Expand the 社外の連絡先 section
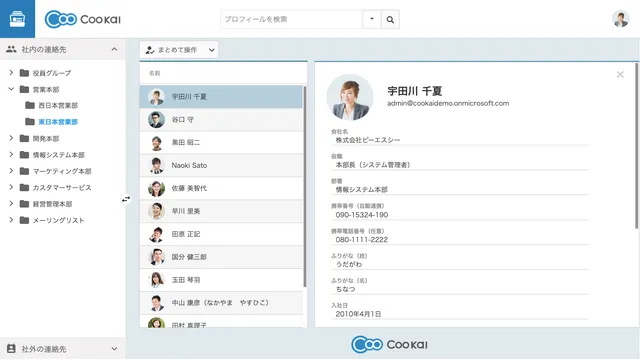 pyautogui.click(x=114, y=349)
